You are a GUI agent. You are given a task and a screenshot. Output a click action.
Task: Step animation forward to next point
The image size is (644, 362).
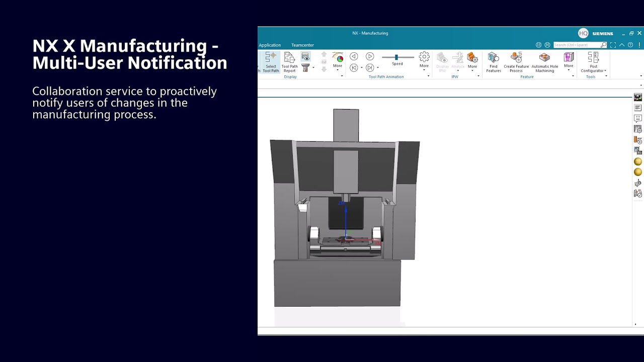(370, 67)
